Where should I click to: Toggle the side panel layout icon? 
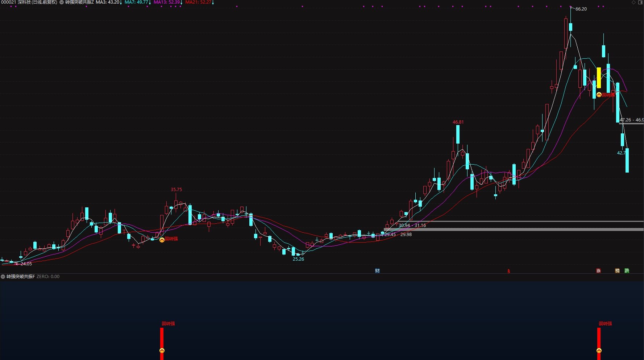click(640, 2)
